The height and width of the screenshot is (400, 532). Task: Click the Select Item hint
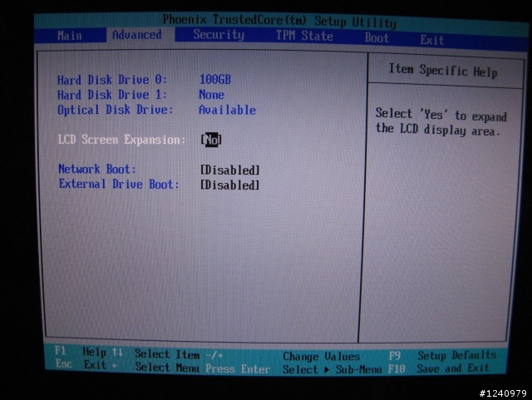click(167, 354)
